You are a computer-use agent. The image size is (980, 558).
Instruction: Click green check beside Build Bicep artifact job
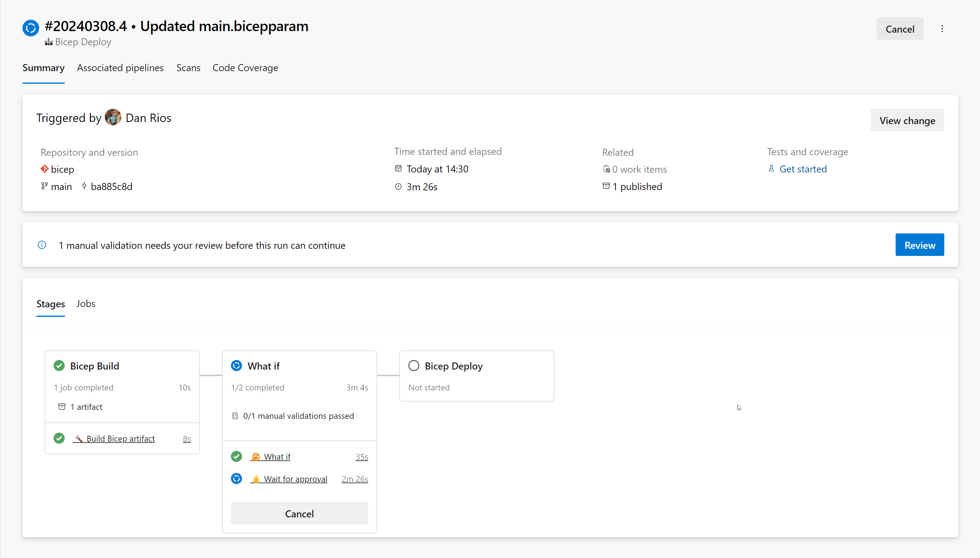(59, 438)
